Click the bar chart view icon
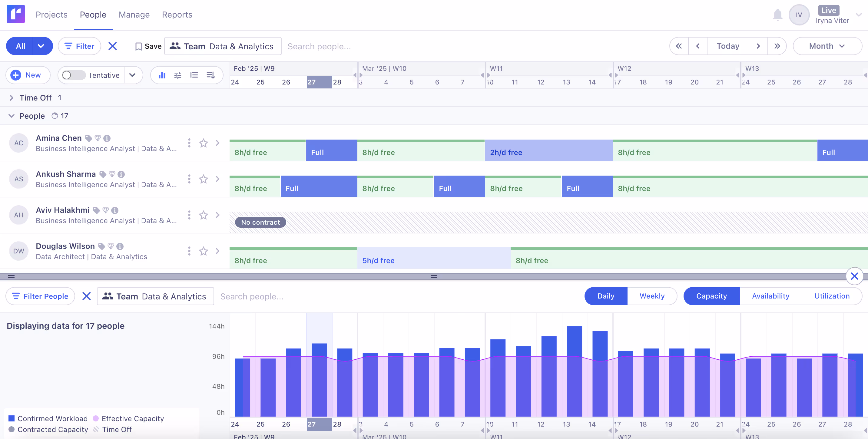Image resolution: width=868 pixels, height=439 pixels. [x=162, y=75]
